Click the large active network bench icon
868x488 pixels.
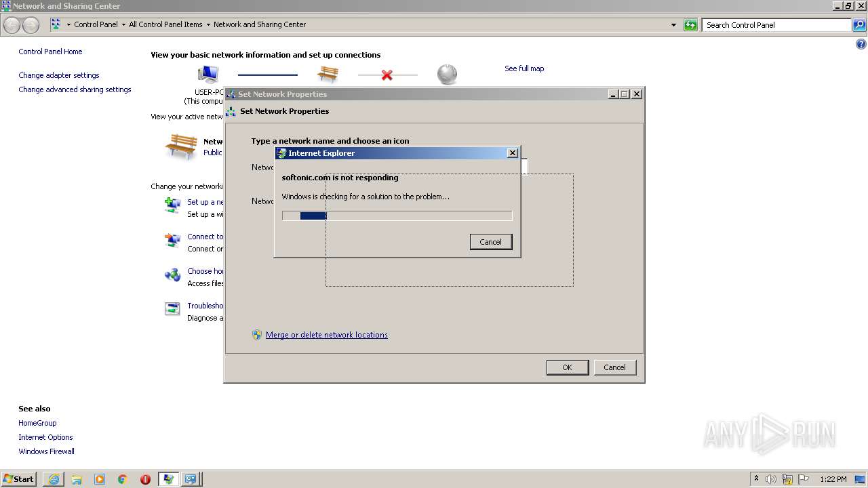180,146
